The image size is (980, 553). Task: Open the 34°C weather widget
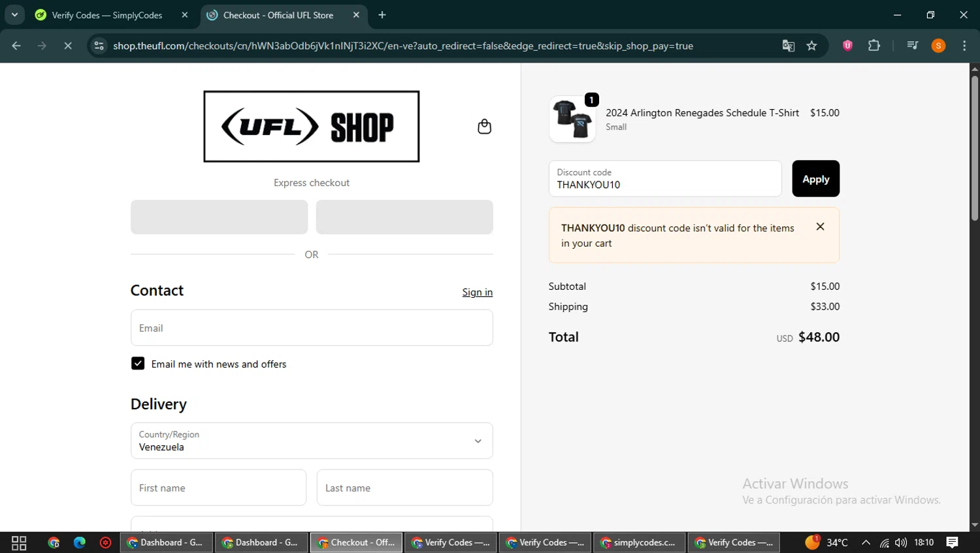[x=826, y=543]
